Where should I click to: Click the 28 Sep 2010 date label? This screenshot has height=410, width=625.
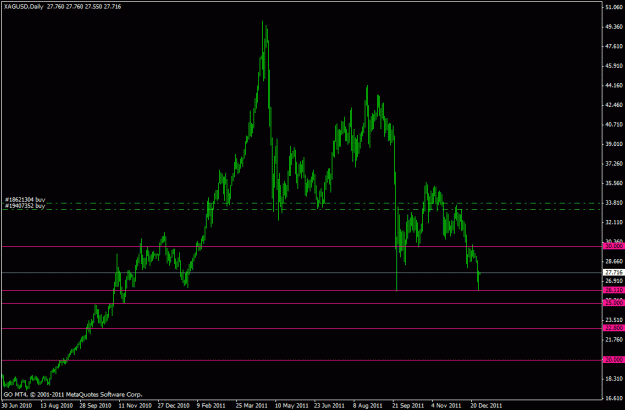click(95, 405)
